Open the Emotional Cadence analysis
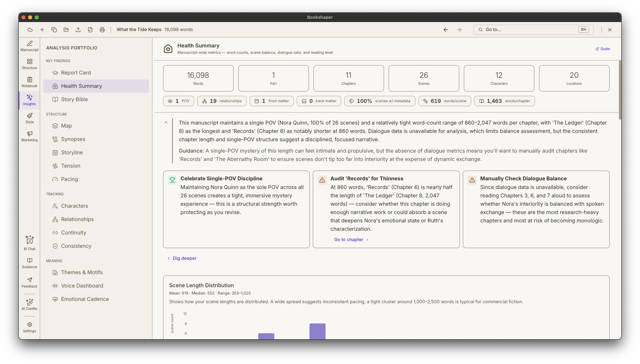Screen dimensions: 640x364 (x=96, y=299)
